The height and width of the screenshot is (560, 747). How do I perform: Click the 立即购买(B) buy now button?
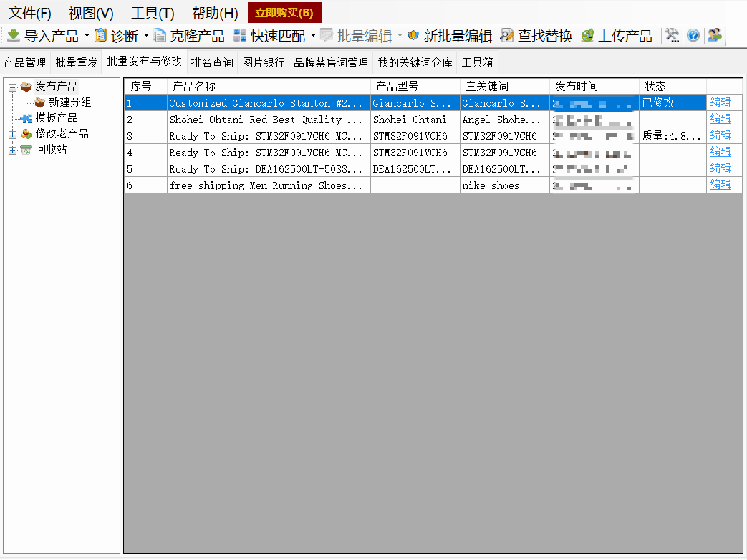(284, 13)
